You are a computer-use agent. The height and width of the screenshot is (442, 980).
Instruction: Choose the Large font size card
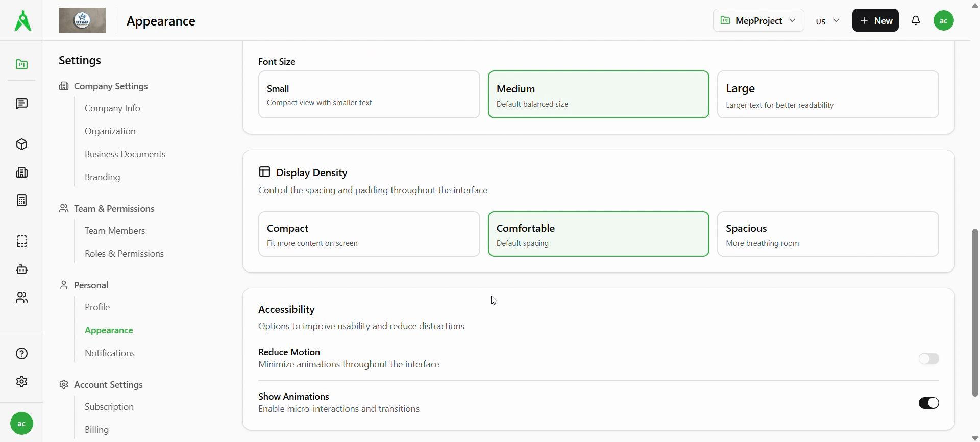coord(827,95)
